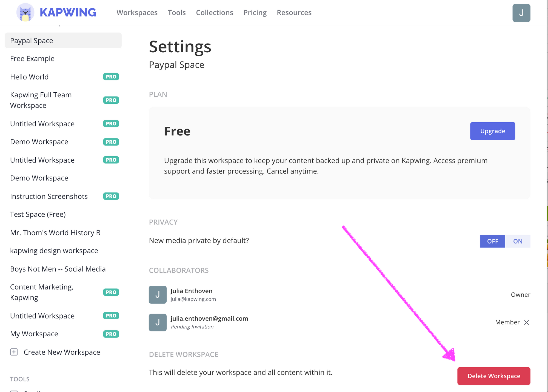Click Create New Workspace link
This screenshot has width=548, height=392.
coord(62,352)
